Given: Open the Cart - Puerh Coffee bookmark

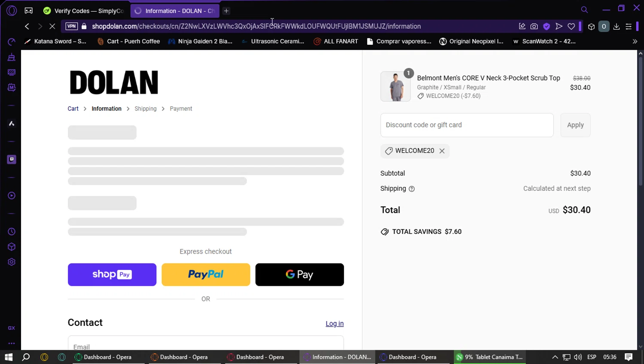Looking at the screenshot, I should (129, 41).
